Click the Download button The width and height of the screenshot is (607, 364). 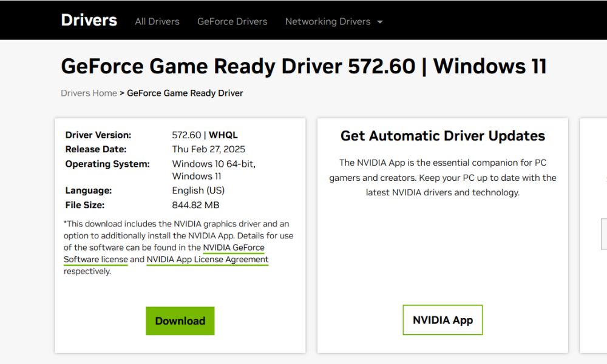coord(180,320)
